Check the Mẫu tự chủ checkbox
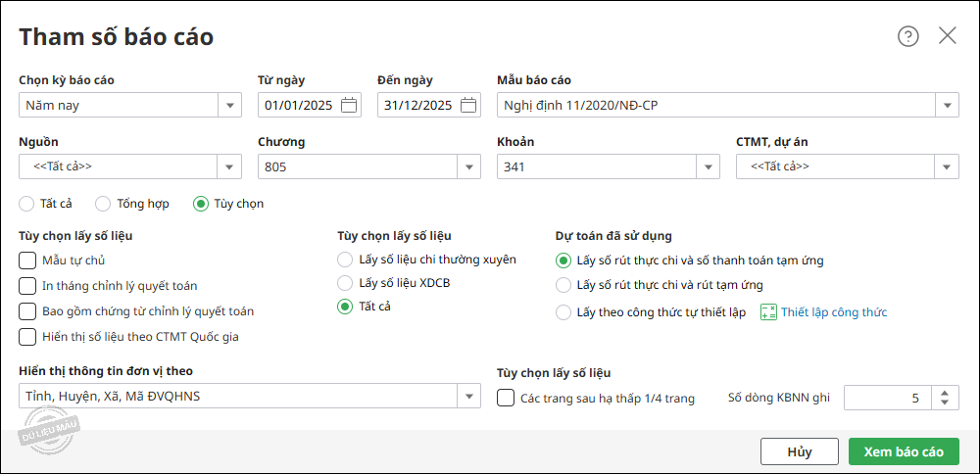 coord(27,261)
